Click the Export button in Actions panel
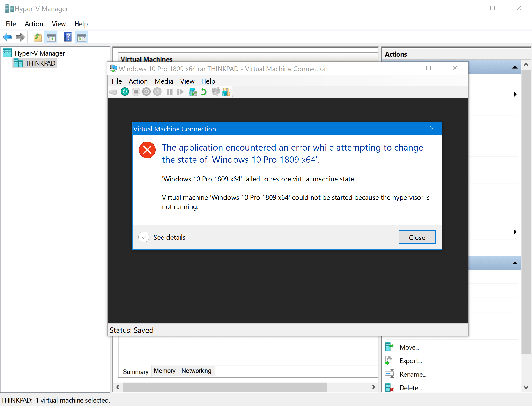The height and width of the screenshot is (406, 532). click(410, 360)
